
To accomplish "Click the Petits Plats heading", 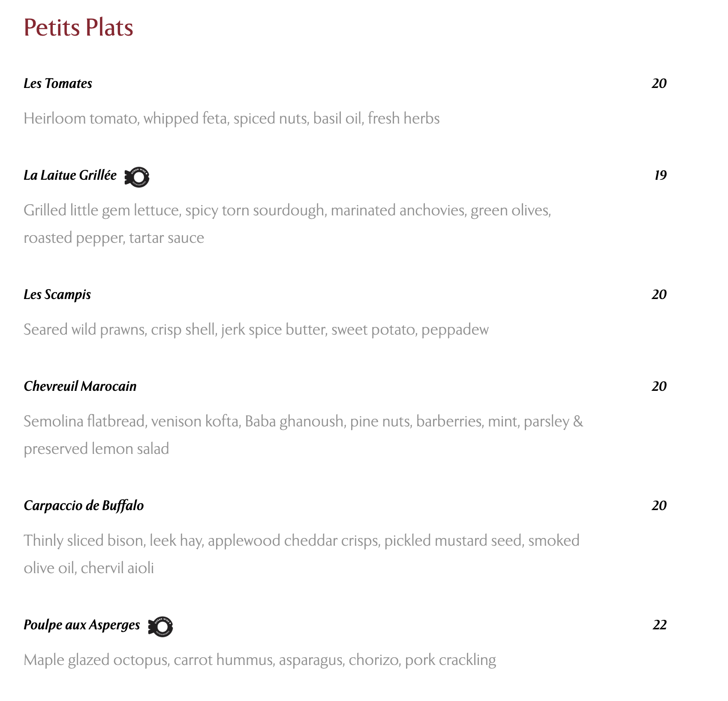I will (x=78, y=27).
